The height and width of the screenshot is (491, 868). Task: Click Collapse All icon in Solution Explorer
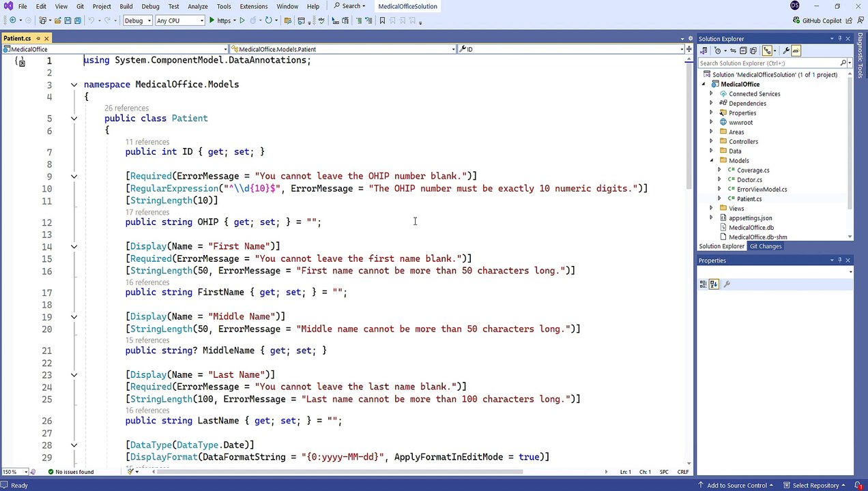(743, 50)
